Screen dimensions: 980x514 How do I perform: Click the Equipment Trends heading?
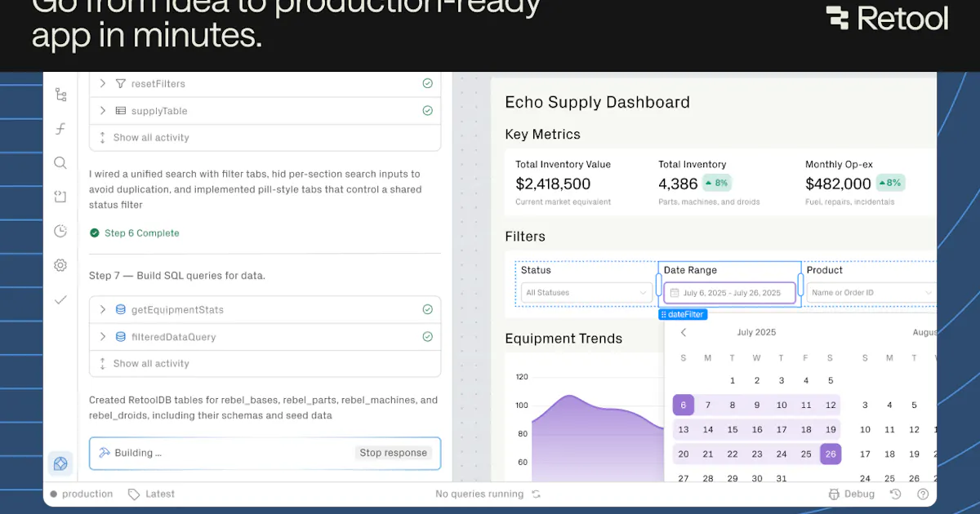click(563, 339)
